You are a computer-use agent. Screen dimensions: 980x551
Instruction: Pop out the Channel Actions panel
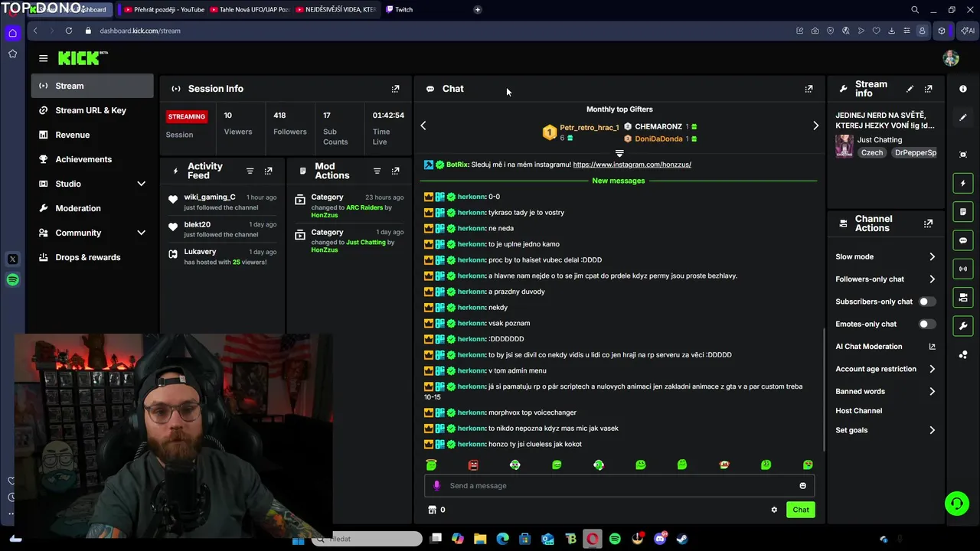tap(929, 223)
